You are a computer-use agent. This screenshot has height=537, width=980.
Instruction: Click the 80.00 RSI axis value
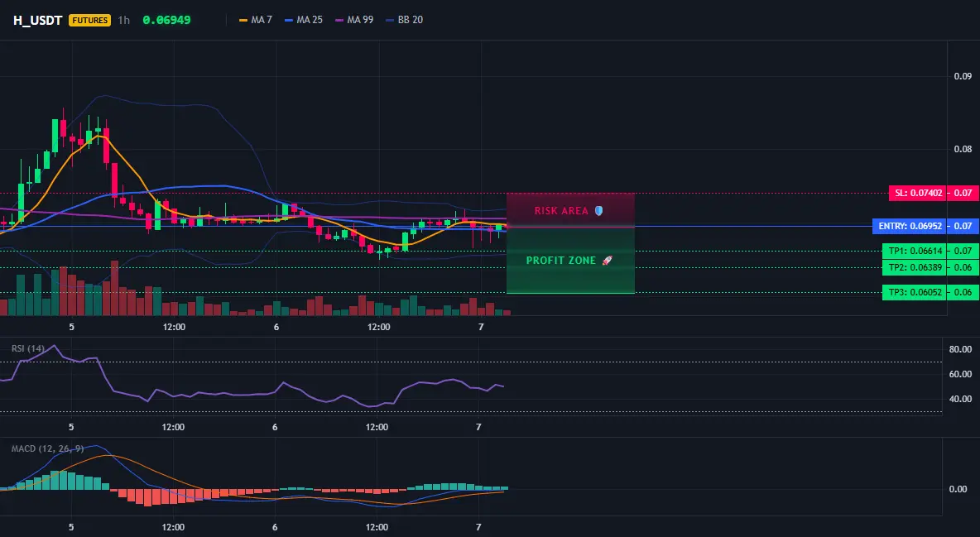pos(961,349)
